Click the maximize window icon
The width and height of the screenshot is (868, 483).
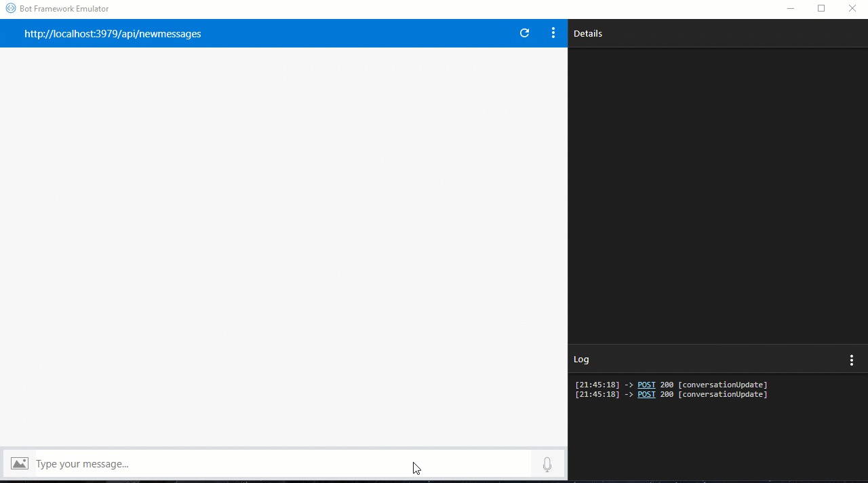[821, 8]
